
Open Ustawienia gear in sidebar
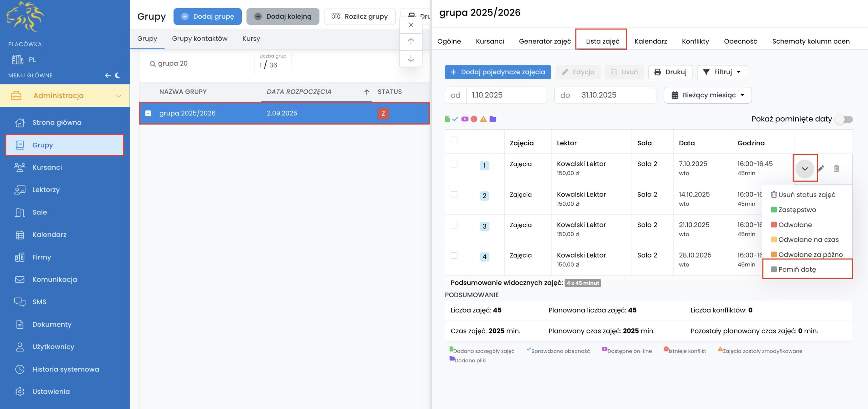click(x=20, y=391)
